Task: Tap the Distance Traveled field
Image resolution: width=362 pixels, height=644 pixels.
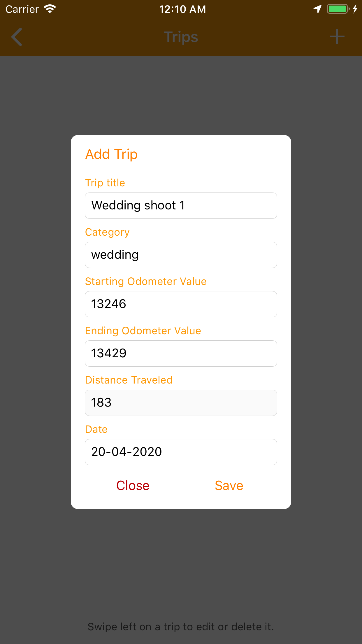Action: click(x=181, y=403)
